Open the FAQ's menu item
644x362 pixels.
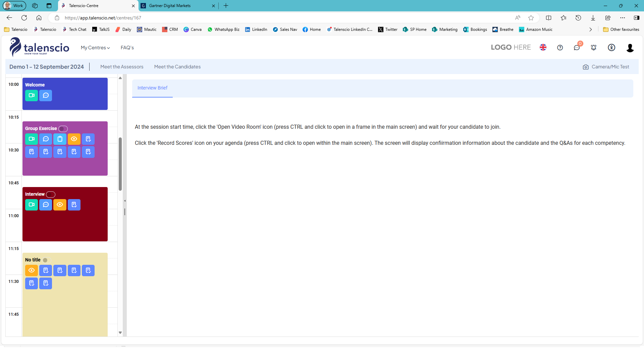(127, 48)
